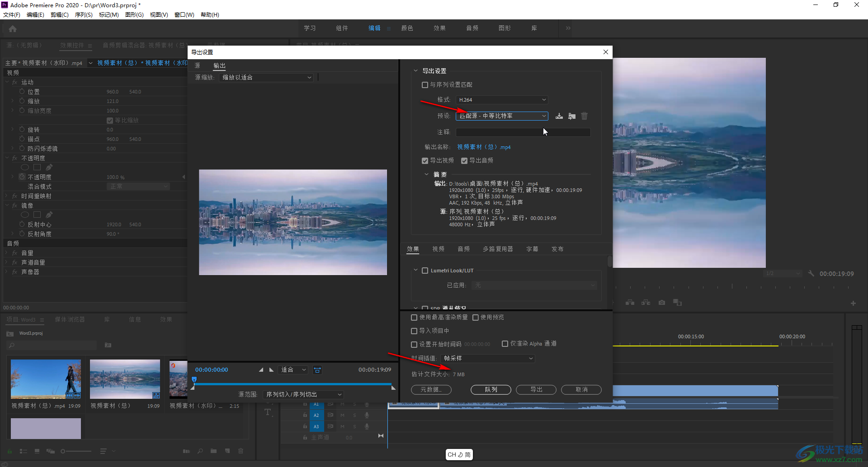This screenshot has width=868, height=467.
Task: Click the delete preset trash icon
Action: [x=585, y=116]
